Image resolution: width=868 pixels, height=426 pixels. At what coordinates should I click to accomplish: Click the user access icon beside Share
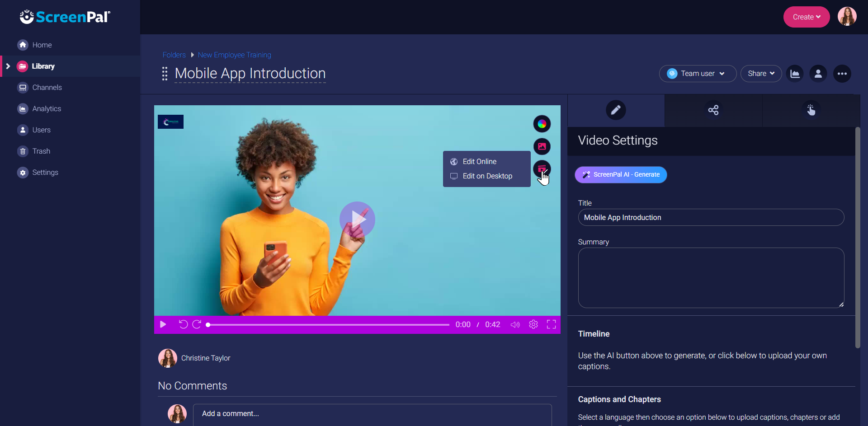pos(818,74)
